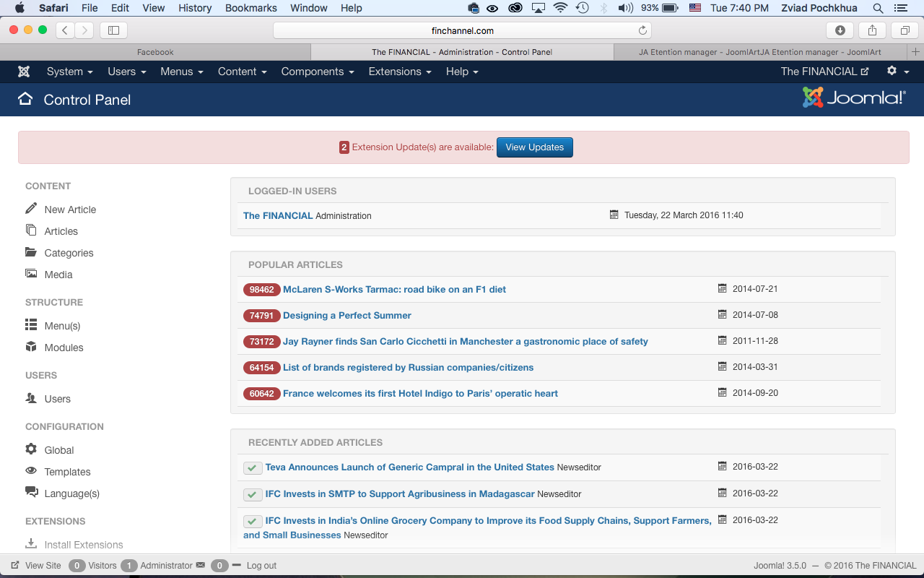The image size is (924, 578).
Task: Expand the System dropdown menu
Action: tap(70, 72)
